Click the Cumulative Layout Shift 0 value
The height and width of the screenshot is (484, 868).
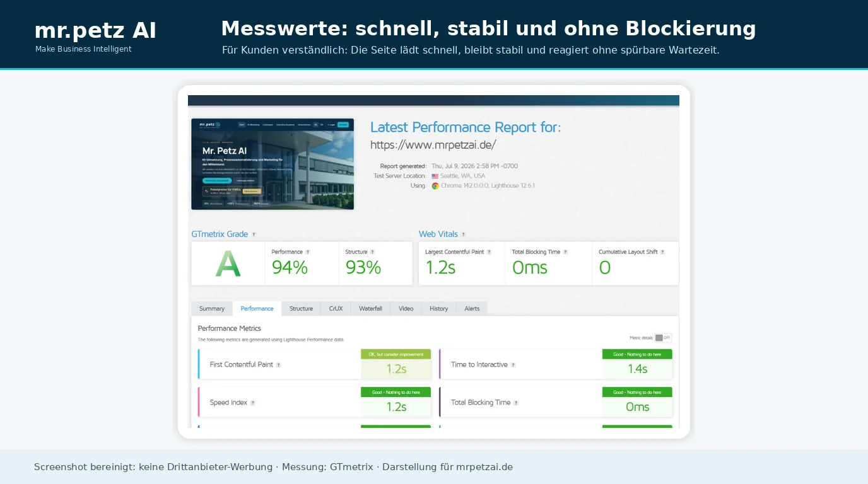click(x=605, y=268)
